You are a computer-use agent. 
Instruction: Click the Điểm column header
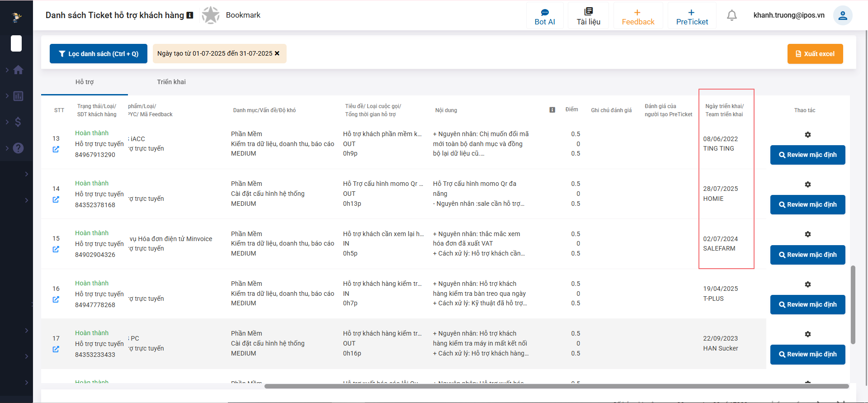[571, 109]
